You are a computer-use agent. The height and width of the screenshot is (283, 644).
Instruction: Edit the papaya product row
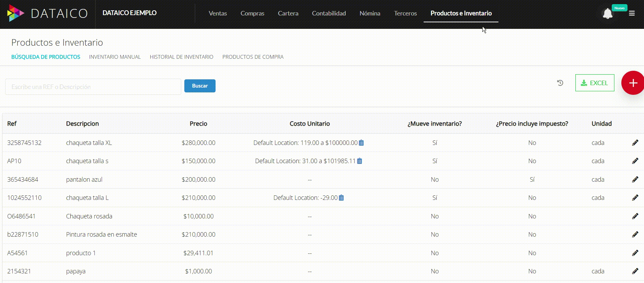point(635,271)
